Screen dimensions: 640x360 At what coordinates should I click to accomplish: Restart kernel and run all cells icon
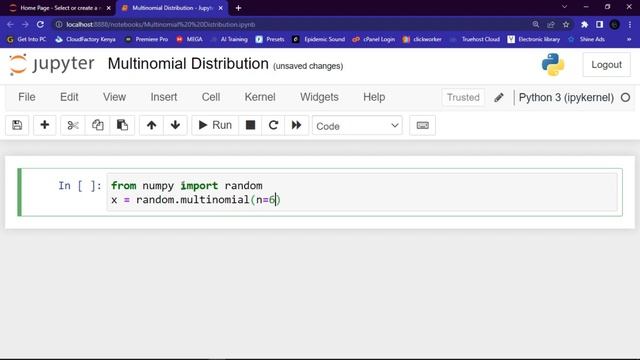point(296,125)
